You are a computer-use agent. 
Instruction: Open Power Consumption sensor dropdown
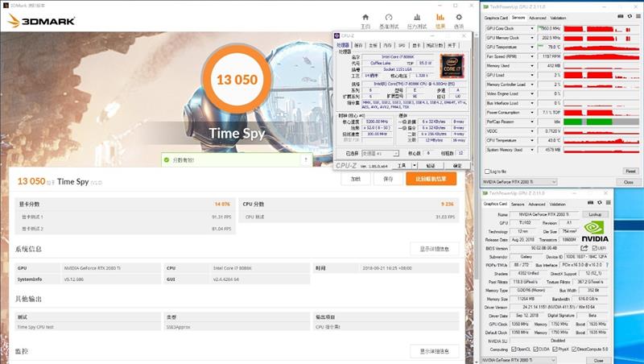[532, 113]
